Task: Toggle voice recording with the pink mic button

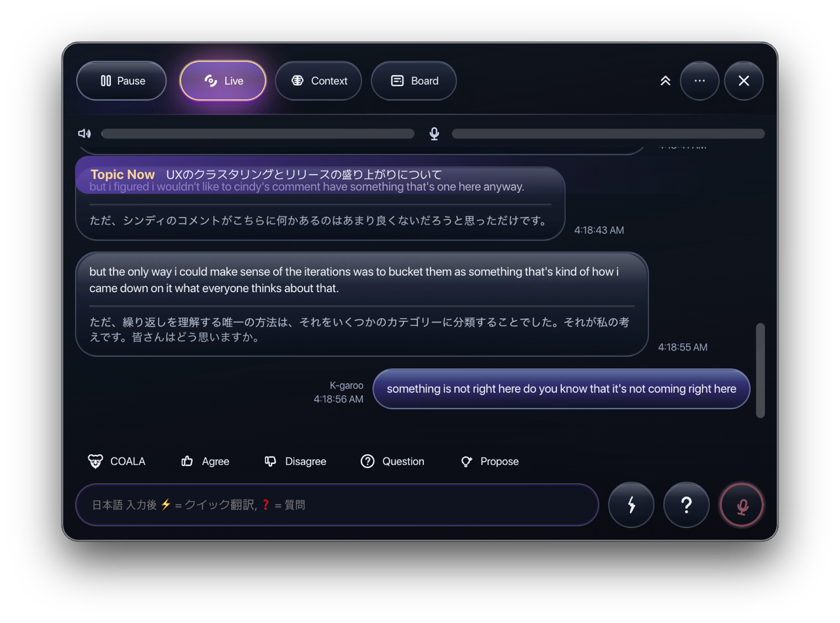Action: [x=742, y=505]
